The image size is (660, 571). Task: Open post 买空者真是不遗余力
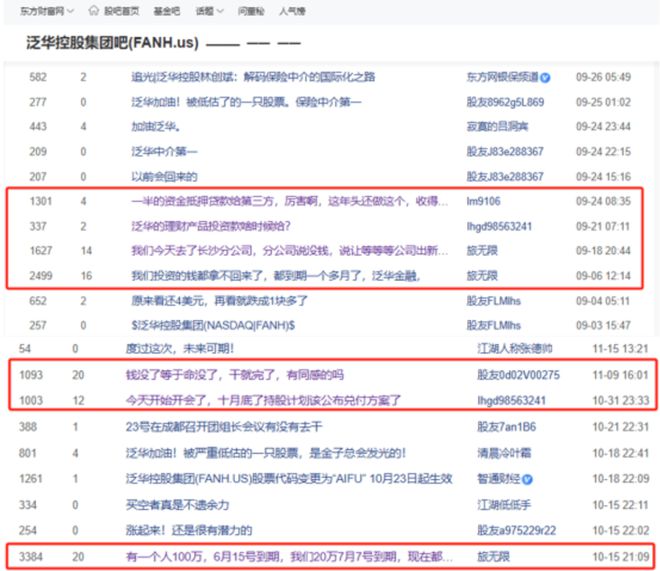pos(177,505)
